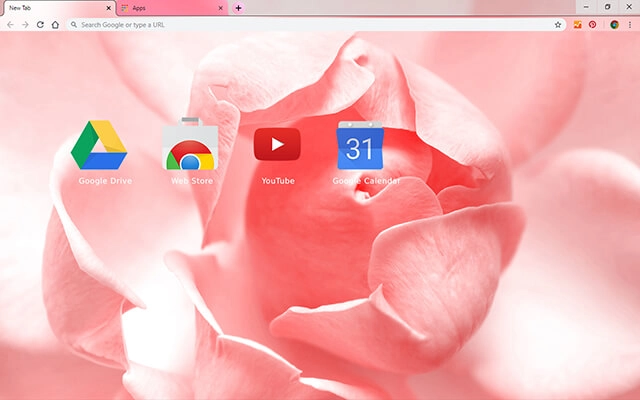640x400 pixels.
Task: Switch to the Apps tab
Action: pos(172,8)
